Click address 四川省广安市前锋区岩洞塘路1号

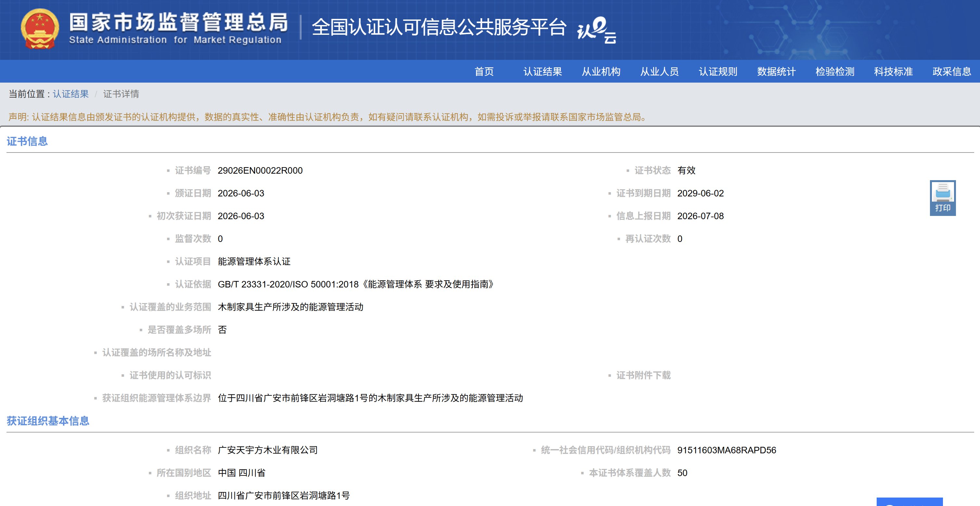(x=284, y=496)
